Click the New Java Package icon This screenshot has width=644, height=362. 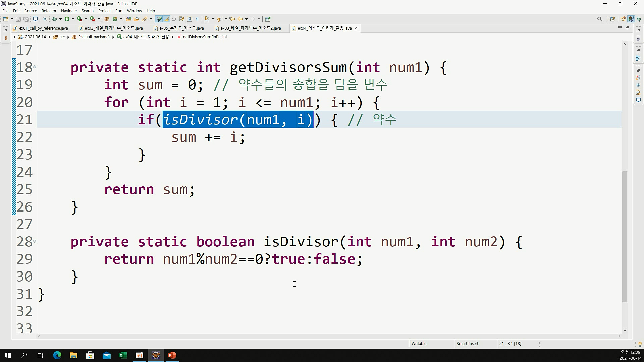pos(107,19)
